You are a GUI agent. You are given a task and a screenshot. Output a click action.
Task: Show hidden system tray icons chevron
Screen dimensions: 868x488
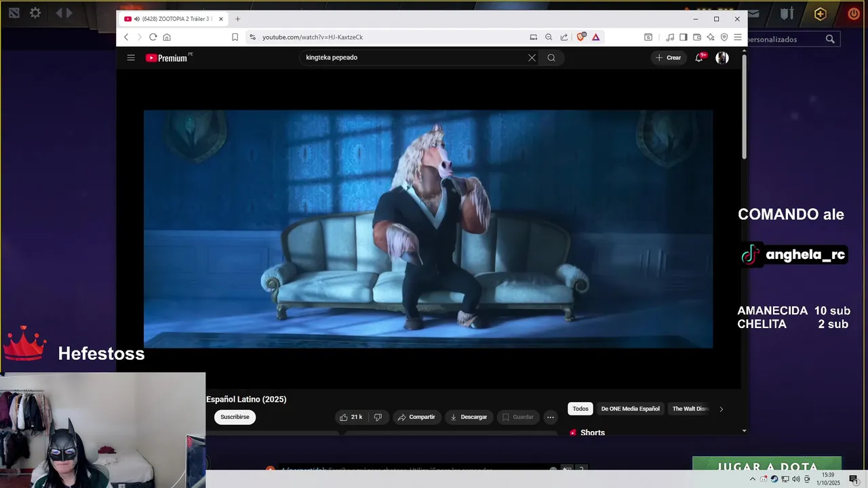[753, 479]
